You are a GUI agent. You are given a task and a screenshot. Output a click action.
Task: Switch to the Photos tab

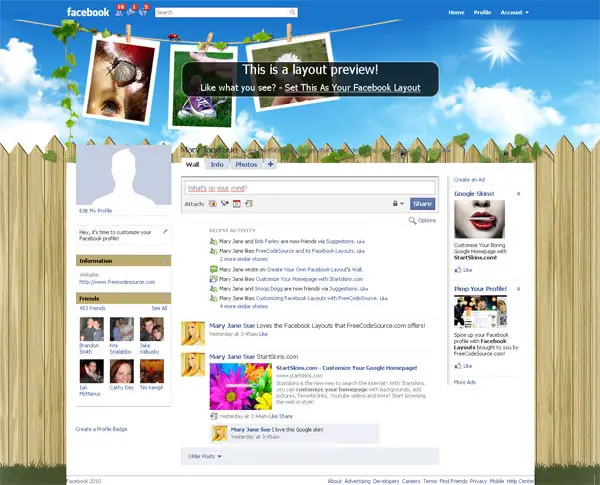point(246,164)
